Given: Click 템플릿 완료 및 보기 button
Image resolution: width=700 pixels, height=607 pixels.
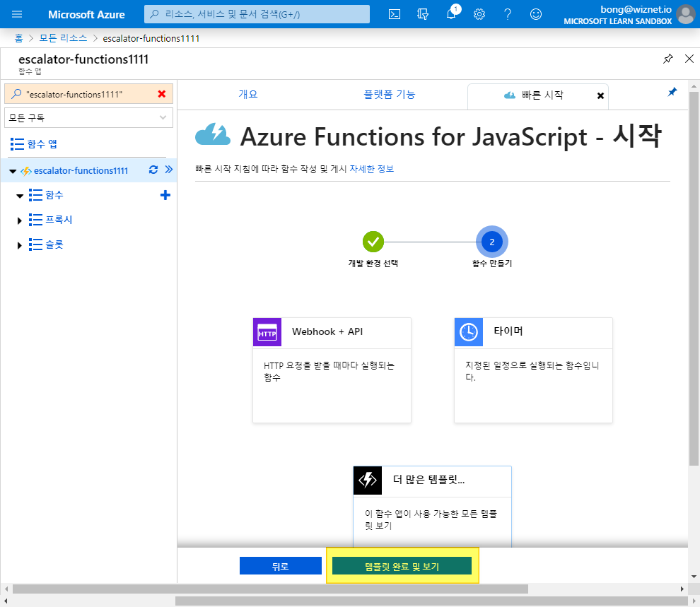Looking at the screenshot, I should 402,566.
